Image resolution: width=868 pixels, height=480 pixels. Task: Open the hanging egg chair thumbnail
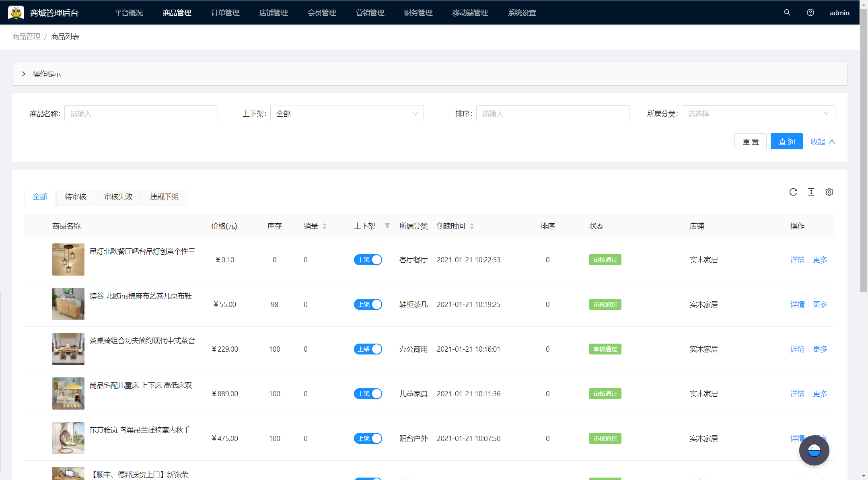click(x=68, y=438)
